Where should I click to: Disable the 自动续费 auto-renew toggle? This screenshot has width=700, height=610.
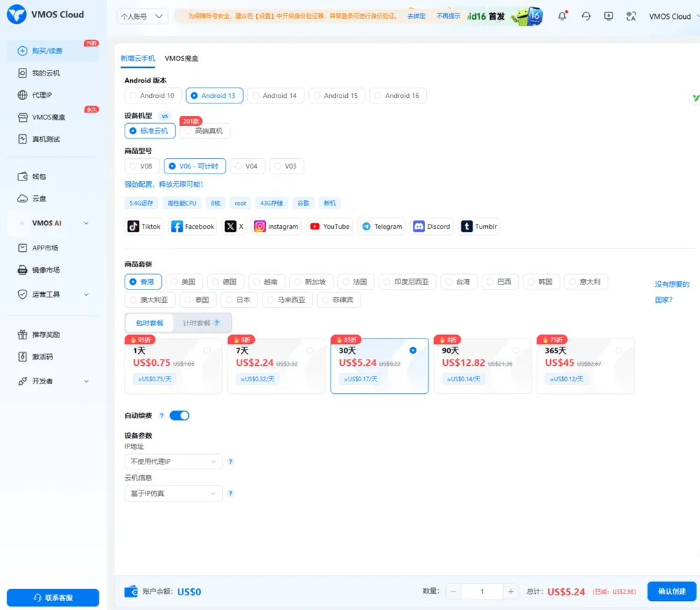180,415
